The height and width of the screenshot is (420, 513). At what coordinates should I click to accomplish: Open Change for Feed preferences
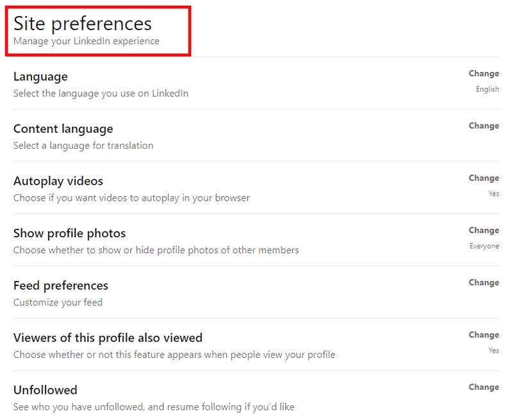click(x=484, y=283)
